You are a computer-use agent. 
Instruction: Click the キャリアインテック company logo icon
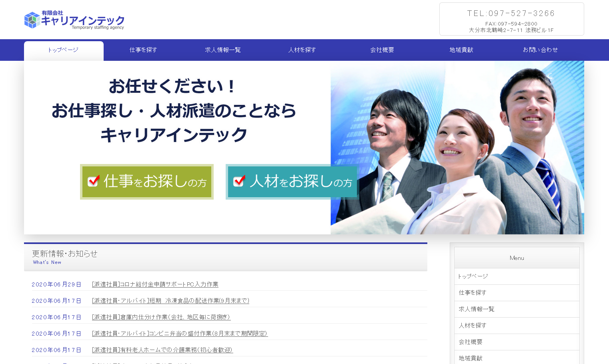pyautogui.click(x=31, y=20)
